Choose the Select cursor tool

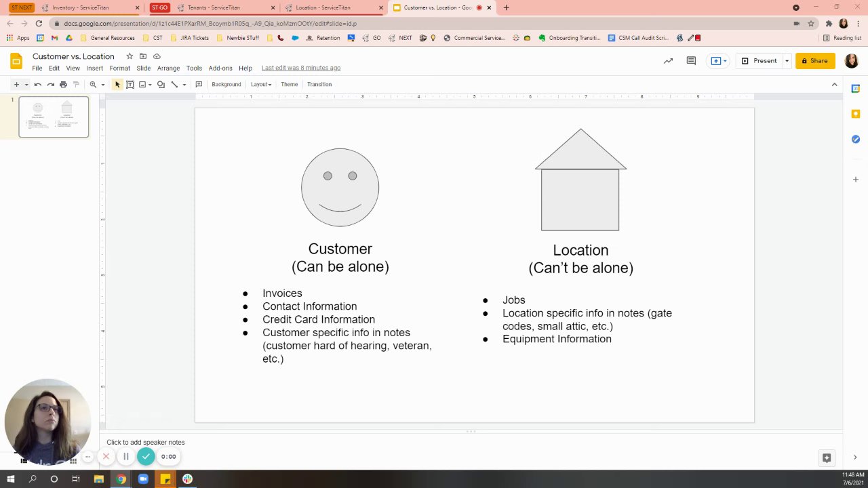tap(117, 85)
